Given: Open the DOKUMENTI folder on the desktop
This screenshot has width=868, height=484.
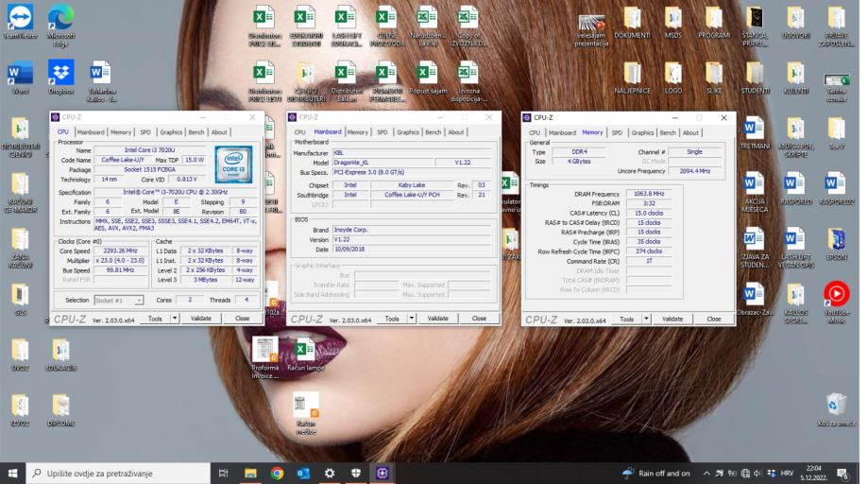Looking at the screenshot, I should (632, 21).
